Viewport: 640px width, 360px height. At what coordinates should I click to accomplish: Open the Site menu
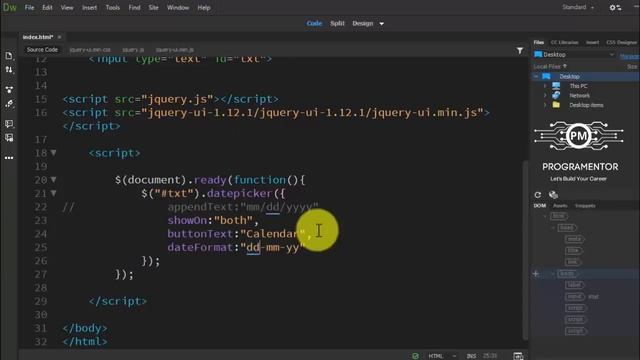tap(153, 7)
